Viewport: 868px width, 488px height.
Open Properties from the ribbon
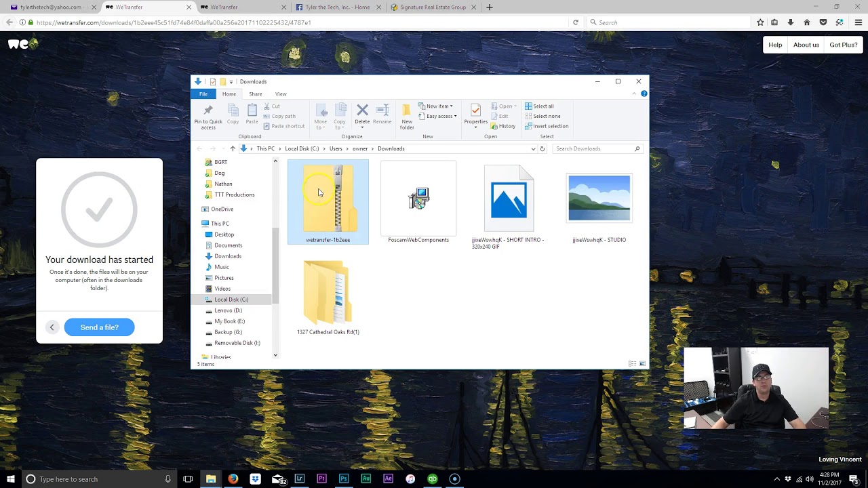(475, 115)
